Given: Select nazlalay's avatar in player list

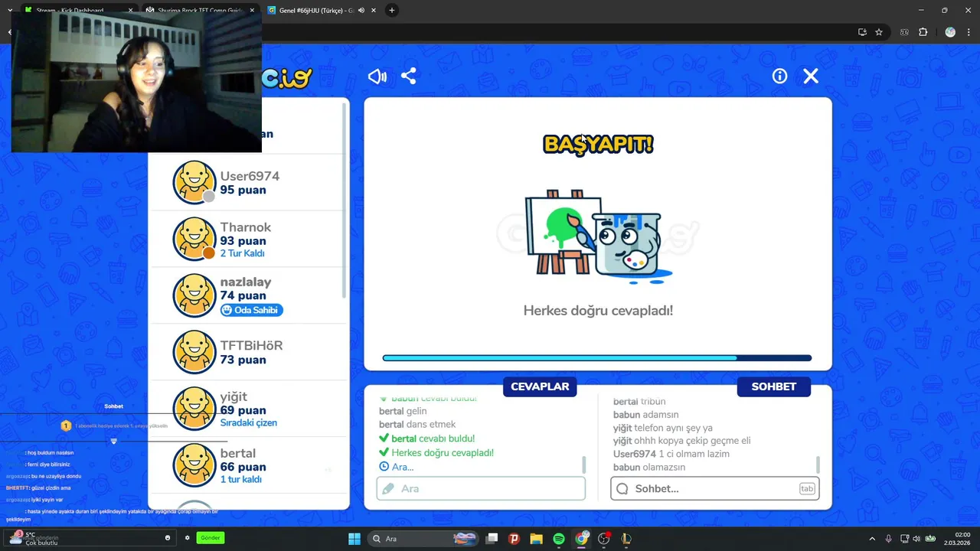Looking at the screenshot, I should click(194, 295).
